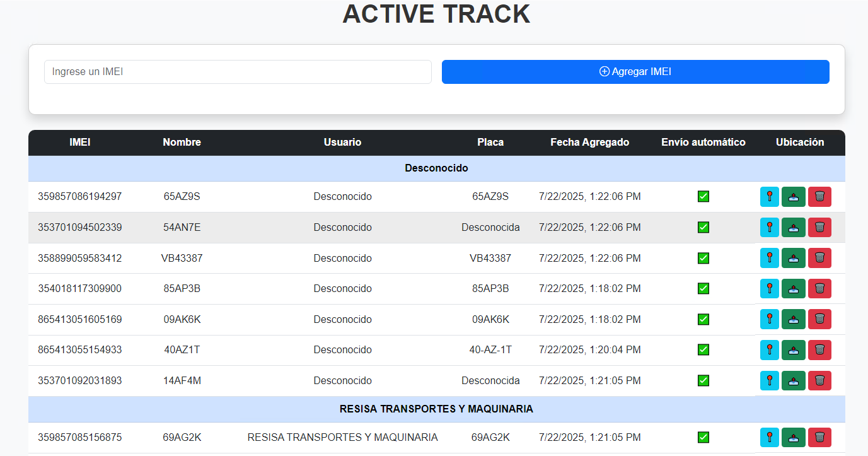Toggle the auto-send checkbox for 69AG2K
Screen dimensions: 868x456
tap(703, 438)
